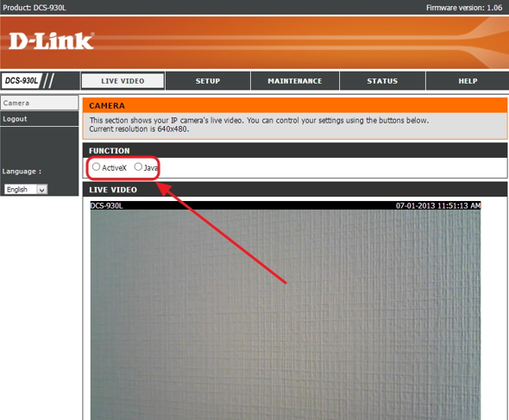Click the DCS-930L model badge
Image resolution: width=509 pixels, height=420 pixels.
[x=21, y=80]
